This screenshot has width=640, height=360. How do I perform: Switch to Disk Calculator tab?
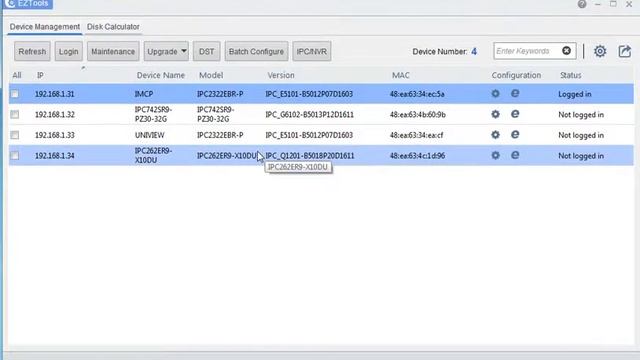[113, 27]
